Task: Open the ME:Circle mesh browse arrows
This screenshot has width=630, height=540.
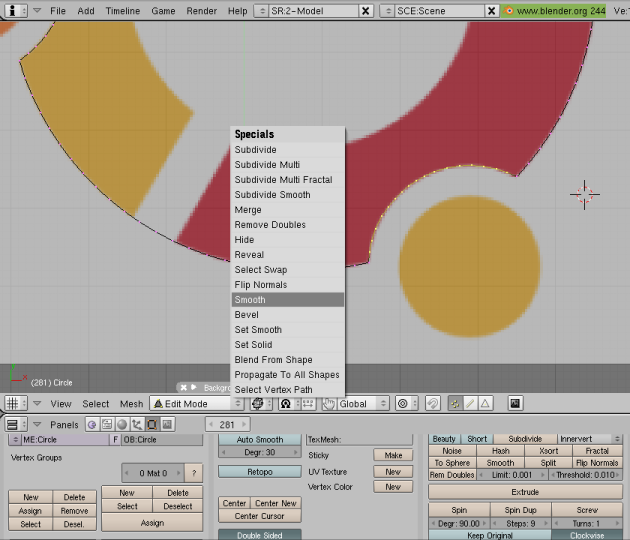Action: click(x=15, y=440)
